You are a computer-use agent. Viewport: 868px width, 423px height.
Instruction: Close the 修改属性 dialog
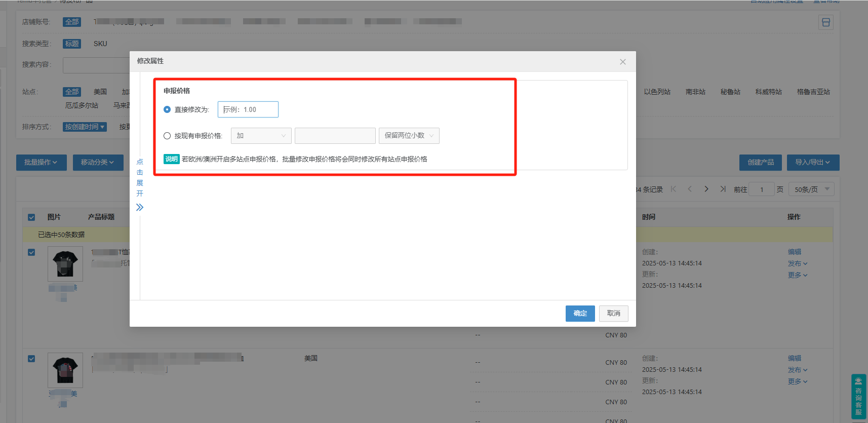pos(623,62)
